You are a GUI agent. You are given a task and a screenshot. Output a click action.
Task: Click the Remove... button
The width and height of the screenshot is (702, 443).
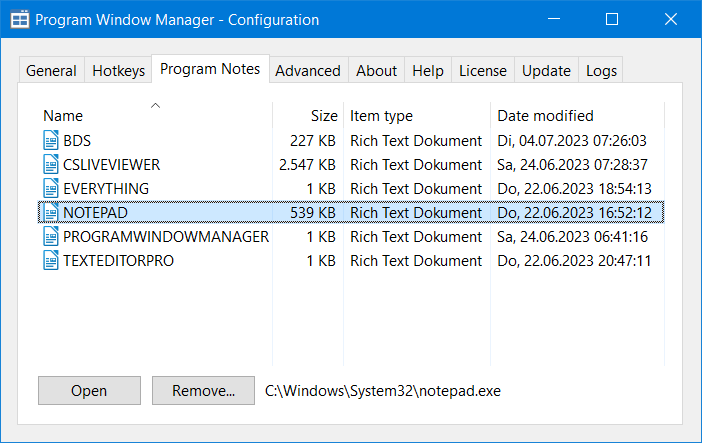point(202,391)
